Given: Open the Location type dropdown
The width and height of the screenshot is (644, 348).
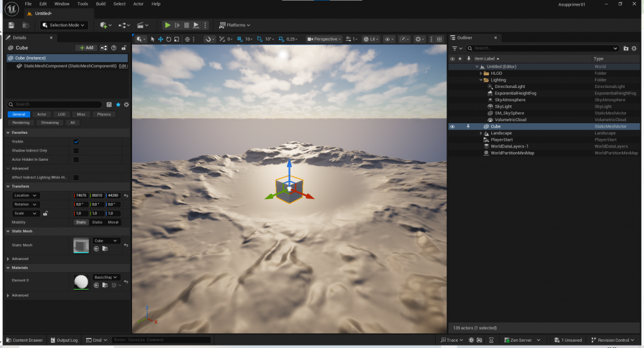Looking at the screenshot, I should (x=25, y=195).
